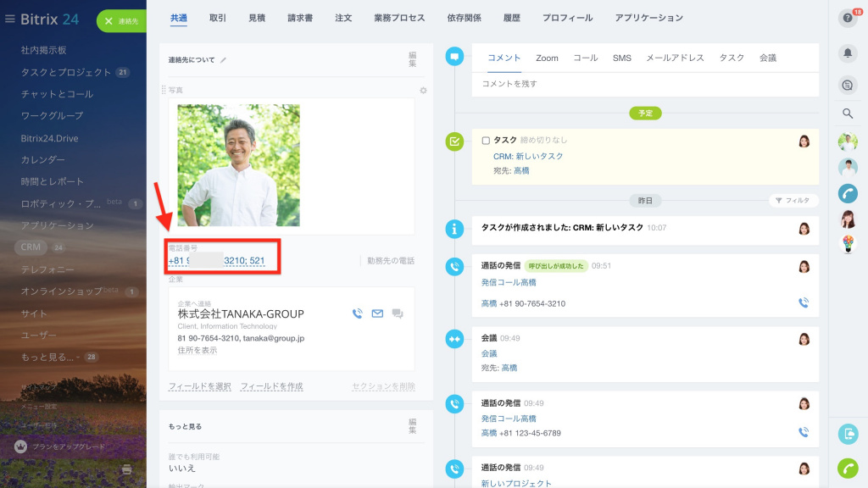Open the 会議 link in the meeting entry
Viewport: 868px width, 488px height.
[489, 353]
